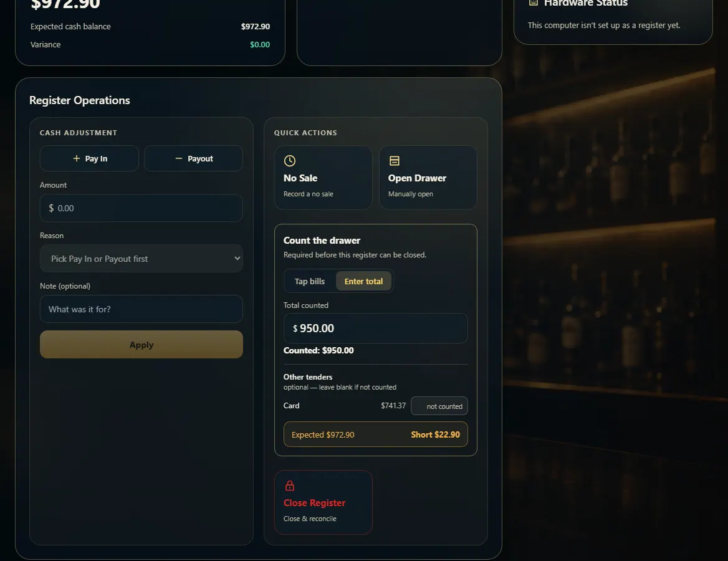Viewport: 728px width, 561px height.
Task: Click the Card not counted field
Action: coord(439,406)
